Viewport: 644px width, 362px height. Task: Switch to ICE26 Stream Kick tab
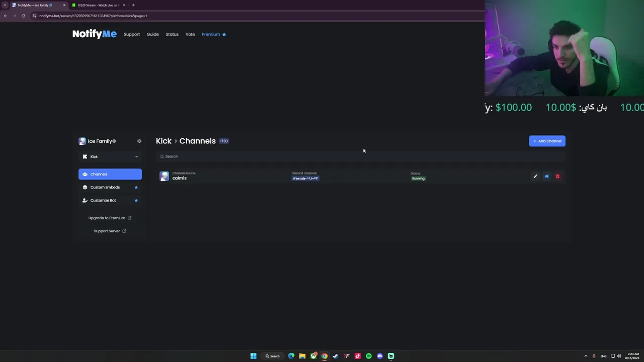[97, 5]
